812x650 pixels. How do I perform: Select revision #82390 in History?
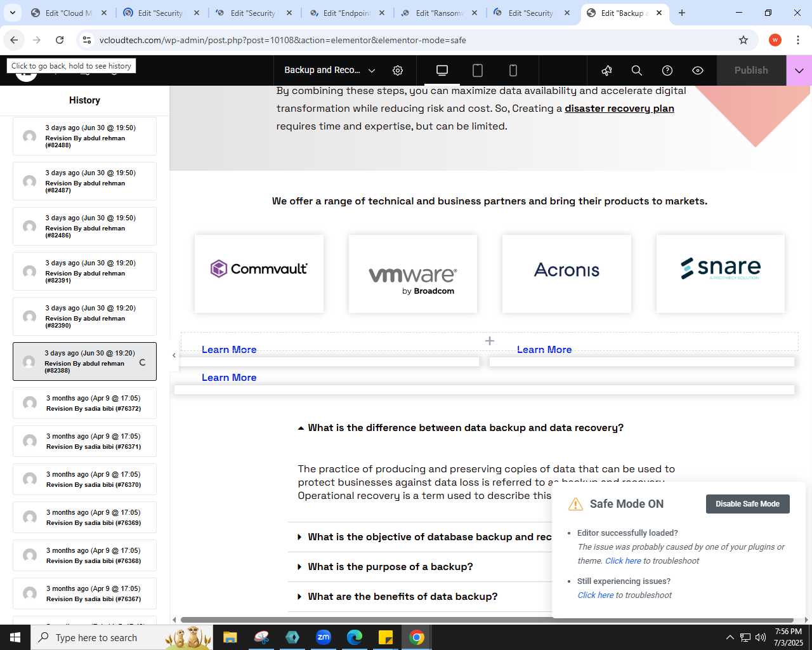point(84,316)
